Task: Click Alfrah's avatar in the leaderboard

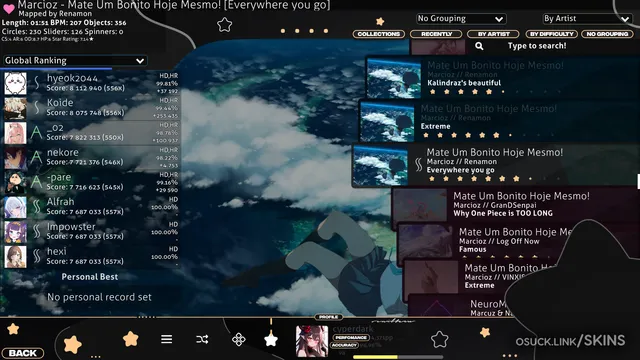Action: (15, 207)
